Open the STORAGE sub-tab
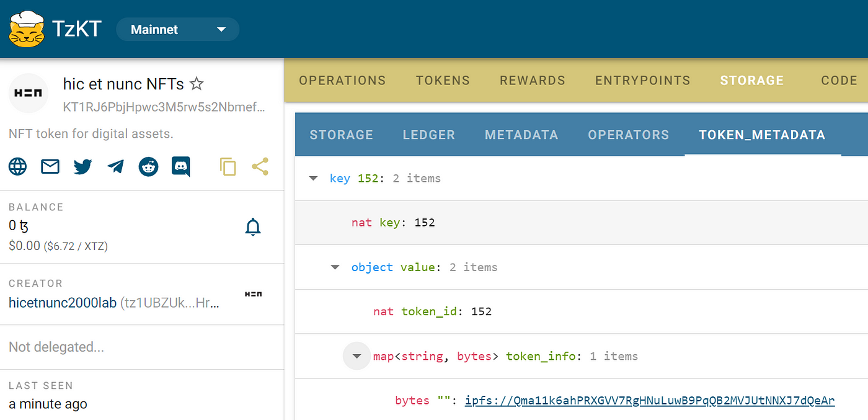868x420 pixels. [x=342, y=135]
